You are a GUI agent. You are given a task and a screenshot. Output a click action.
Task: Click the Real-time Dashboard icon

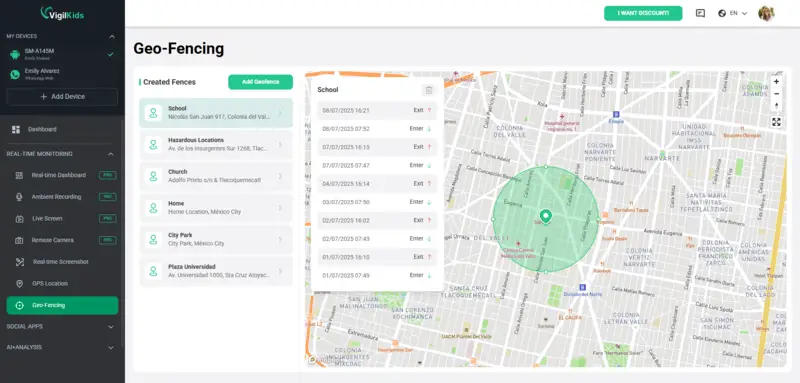19,175
